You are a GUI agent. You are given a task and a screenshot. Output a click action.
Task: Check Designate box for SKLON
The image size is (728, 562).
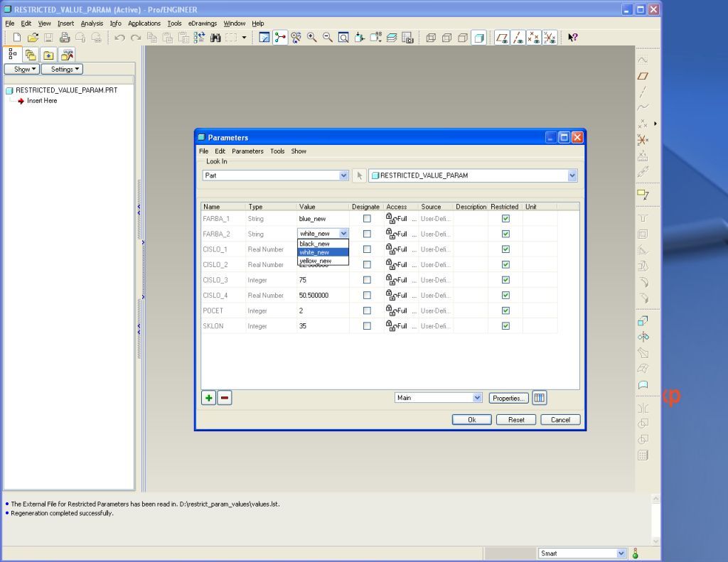[367, 326]
